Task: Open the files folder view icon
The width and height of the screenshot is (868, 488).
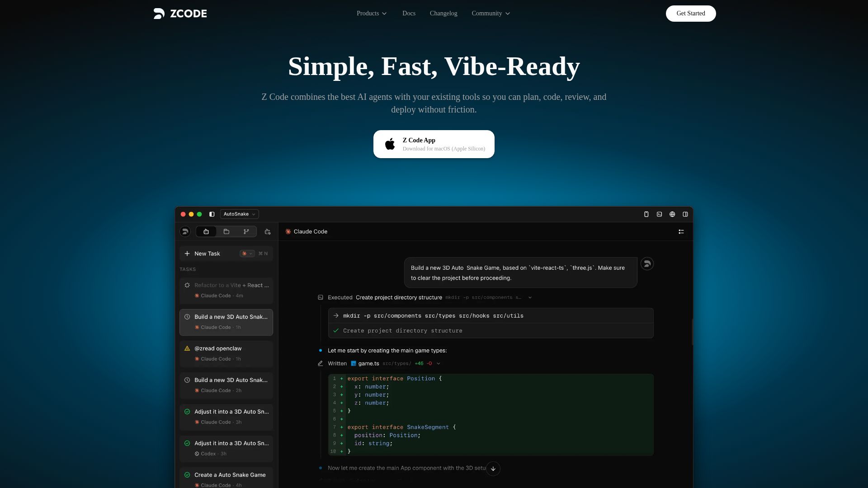Action: coord(226,232)
